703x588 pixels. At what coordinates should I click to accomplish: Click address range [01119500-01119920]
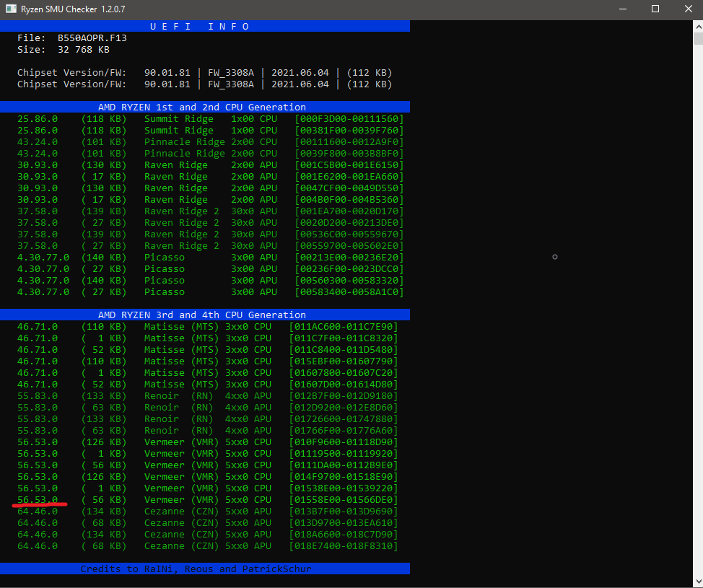[x=344, y=454]
